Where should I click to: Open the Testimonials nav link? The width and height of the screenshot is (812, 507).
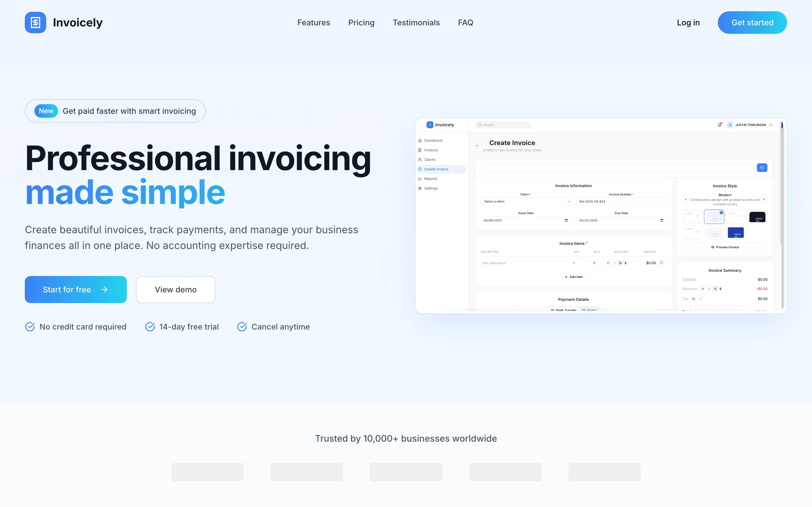(x=416, y=23)
